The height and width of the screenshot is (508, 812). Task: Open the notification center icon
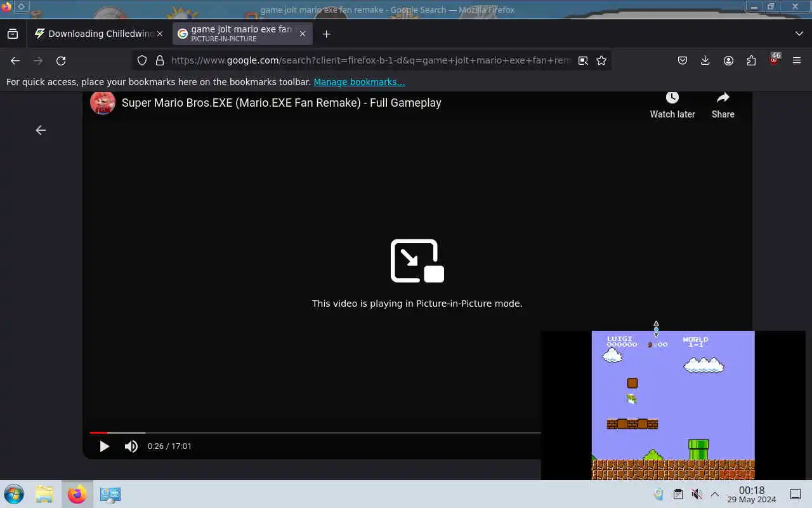pyautogui.click(x=796, y=494)
